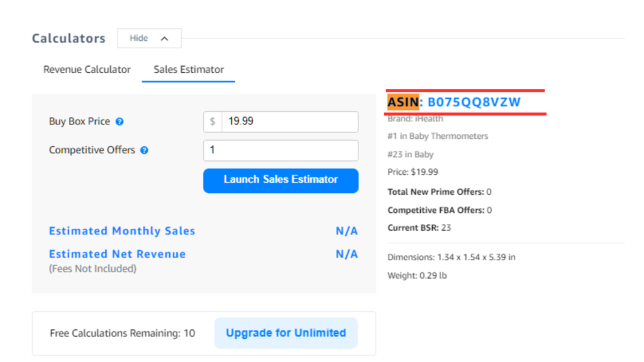Click the Competitive Offers help icon
The height and width of the screenshot is (362, 644).
pos(145,150)
